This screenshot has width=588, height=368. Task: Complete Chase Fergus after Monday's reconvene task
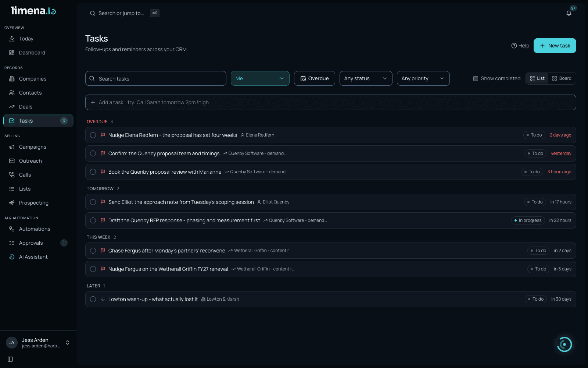pos(93,251)
